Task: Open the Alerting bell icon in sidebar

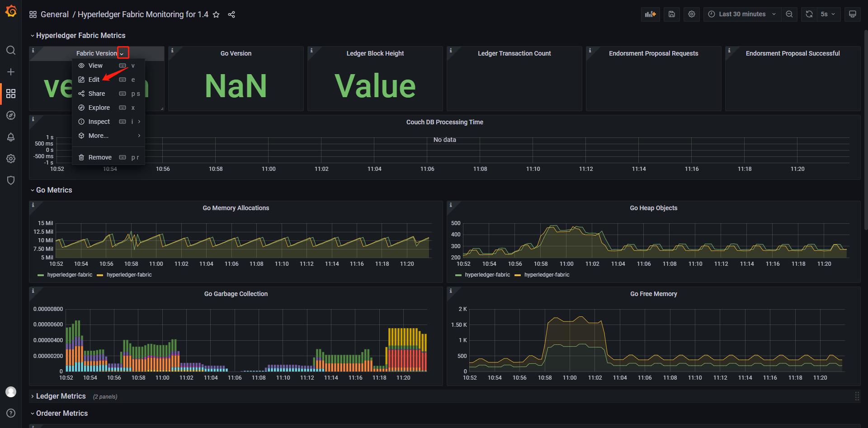Action: [11, 137]
